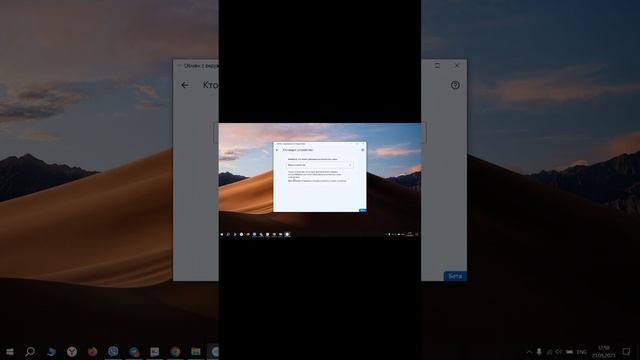
Task: Open File Explorer from the taskbar
Action: tap(196, 351)
